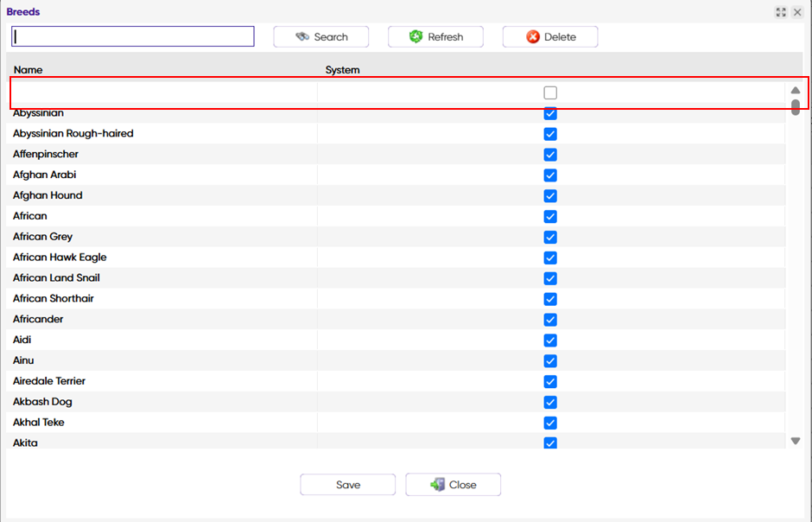Toggle System checkbox for Ainu

pyautogui.click(x=550, y=361)
